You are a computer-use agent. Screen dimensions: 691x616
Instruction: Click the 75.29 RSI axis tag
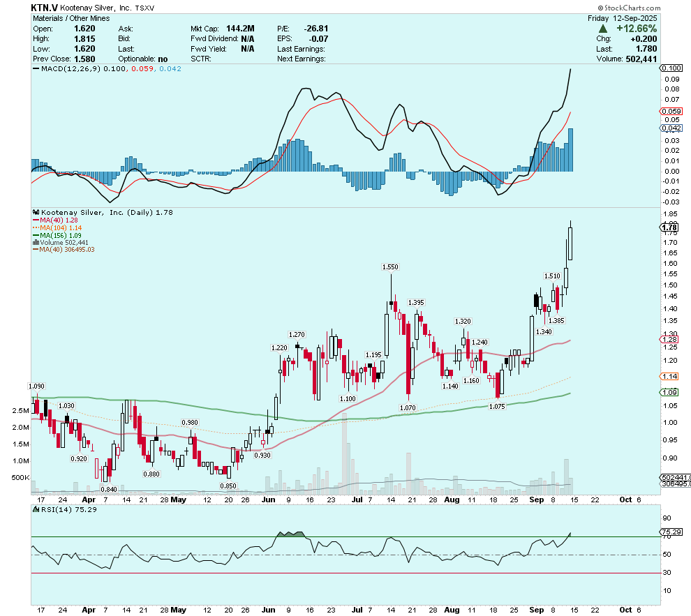point(671,532)
